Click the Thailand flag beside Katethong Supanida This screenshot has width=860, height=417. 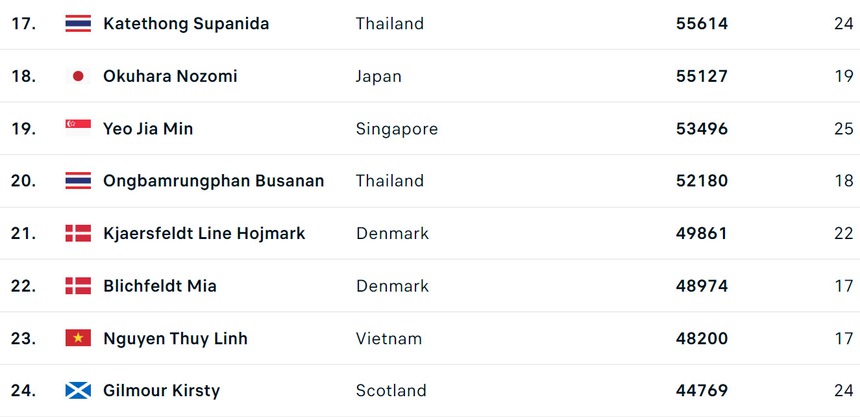click(78, 23)
